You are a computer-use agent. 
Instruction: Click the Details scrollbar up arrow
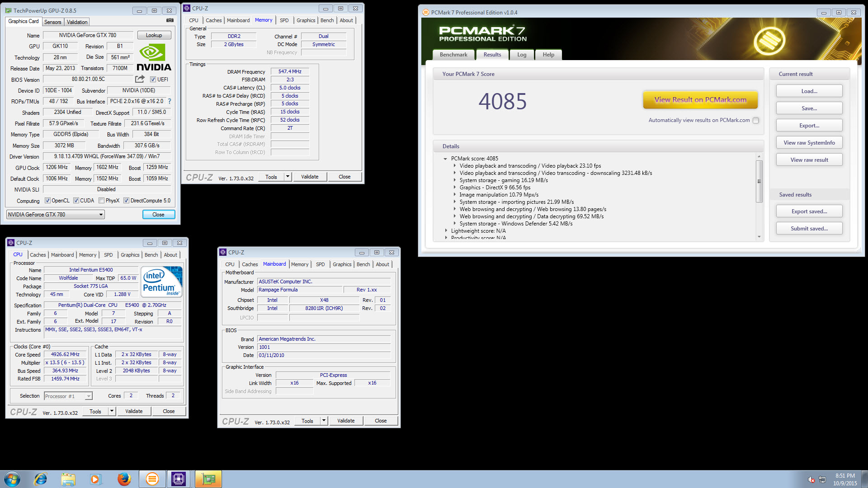(759, 156)
